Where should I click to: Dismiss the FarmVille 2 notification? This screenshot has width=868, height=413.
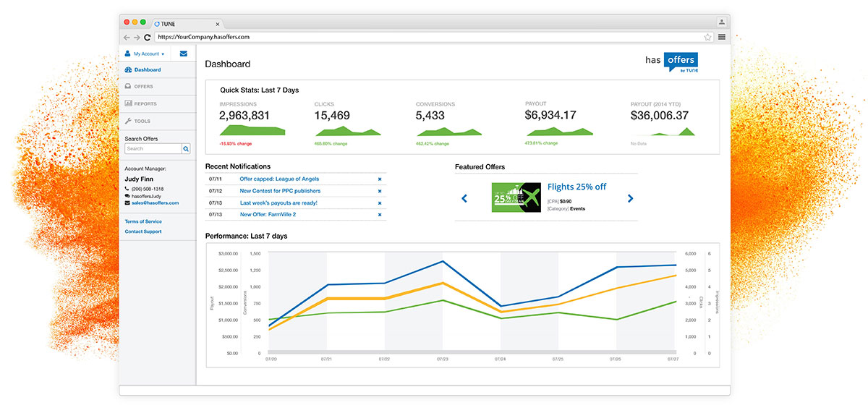click(x=380, y=215)
